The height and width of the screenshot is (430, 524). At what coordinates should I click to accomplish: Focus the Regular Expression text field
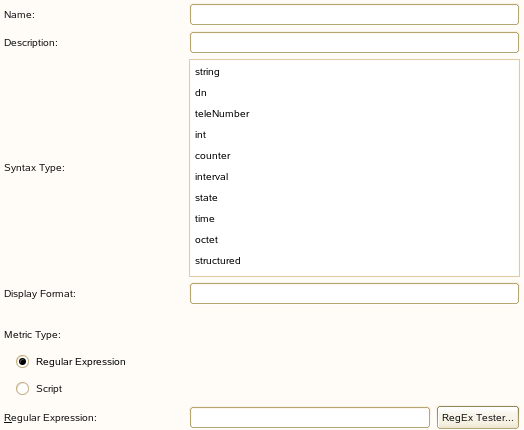click(310, 418)
